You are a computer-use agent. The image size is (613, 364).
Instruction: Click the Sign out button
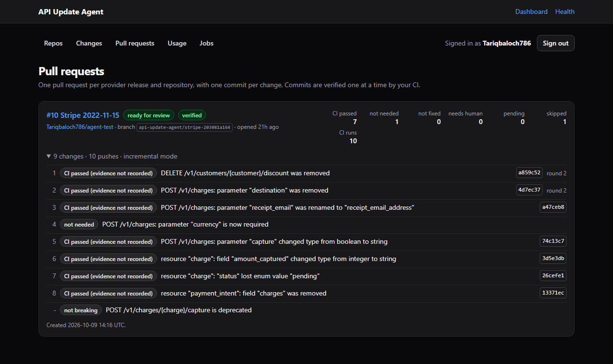point(556,43)
